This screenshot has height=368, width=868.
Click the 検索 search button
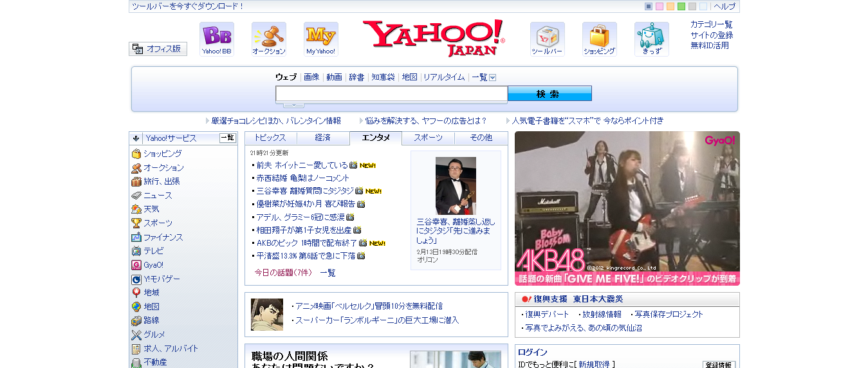(x=549, y=94)
